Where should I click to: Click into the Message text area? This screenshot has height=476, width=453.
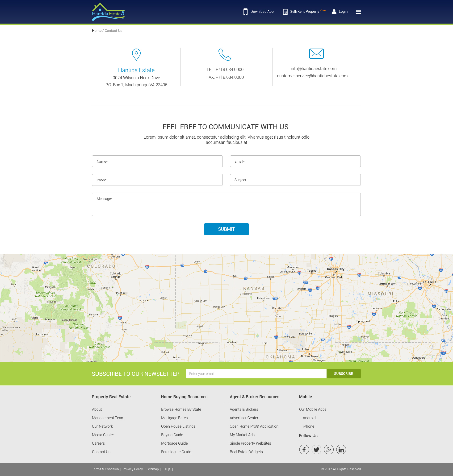pos(226,204)
